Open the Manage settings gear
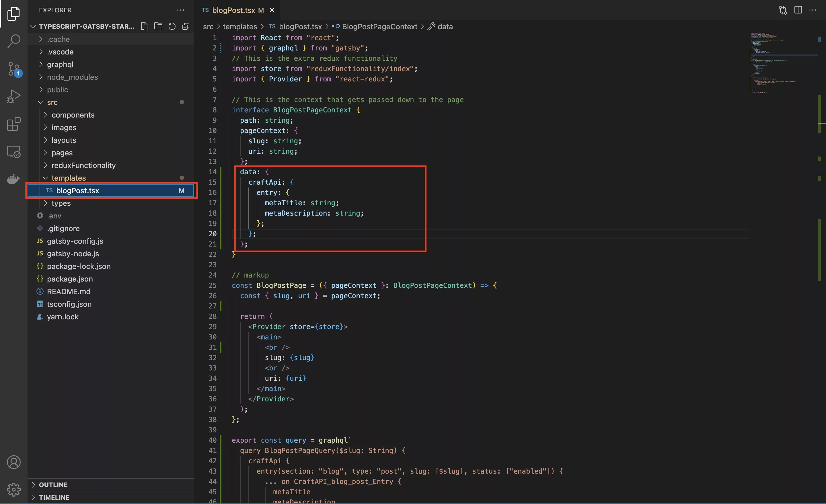 [x=13, y=490]
